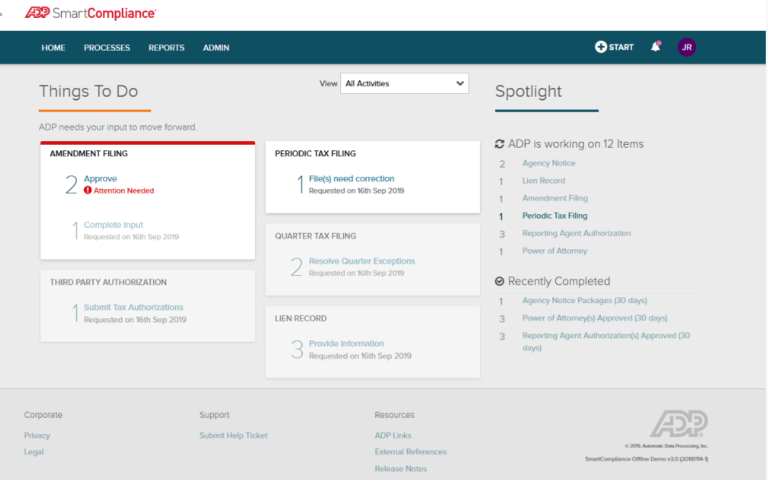Open Lien Record in Spotlight
The height and width of the screenshot is (480, 768).
point(544,181)
